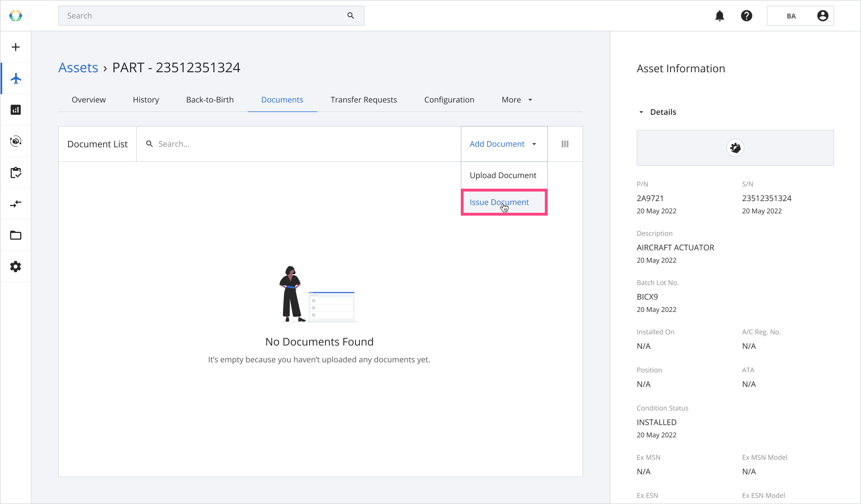Select the Documents tab
The height and width of the screenshot is (504, 861).
coord(282,100)
